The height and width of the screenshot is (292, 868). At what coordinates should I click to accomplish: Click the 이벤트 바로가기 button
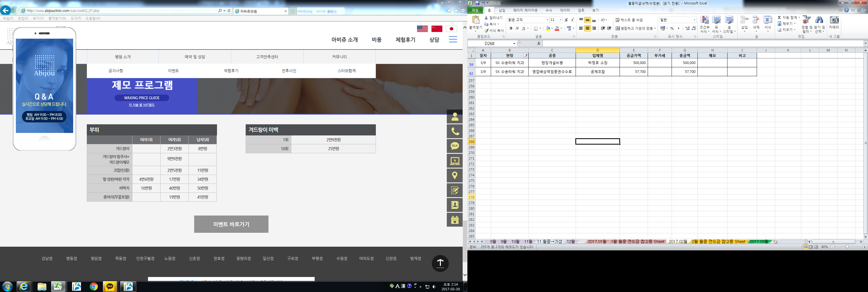click(x=231, y=224)
